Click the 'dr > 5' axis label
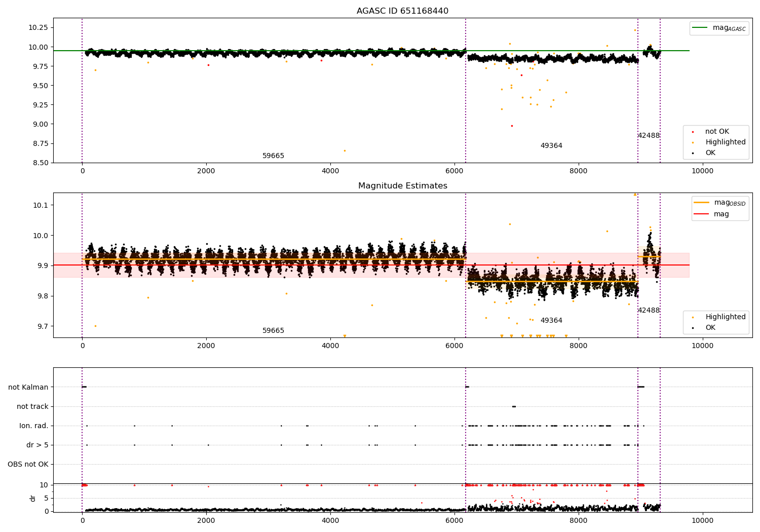 pos(37,445)
